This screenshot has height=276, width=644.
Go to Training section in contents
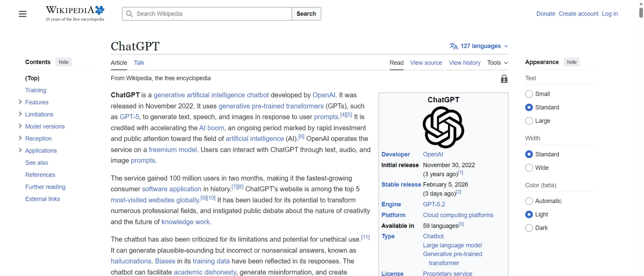click(x=36, y=90)
